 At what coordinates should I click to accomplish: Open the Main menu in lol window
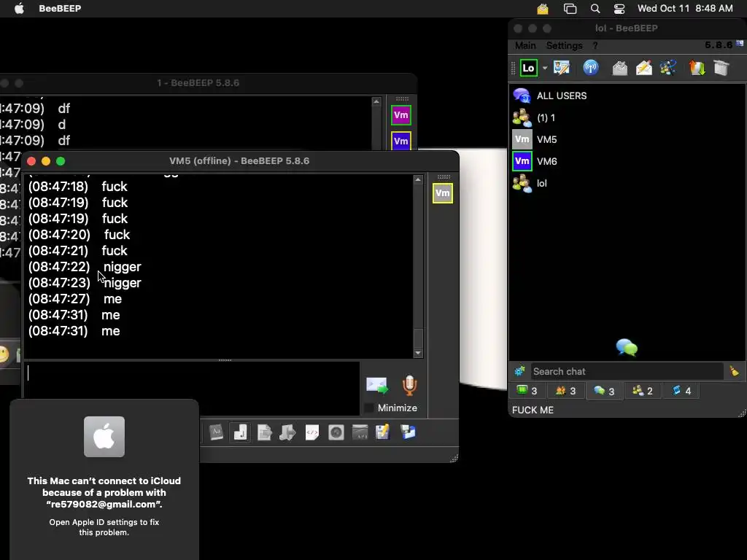pos(525,46)
